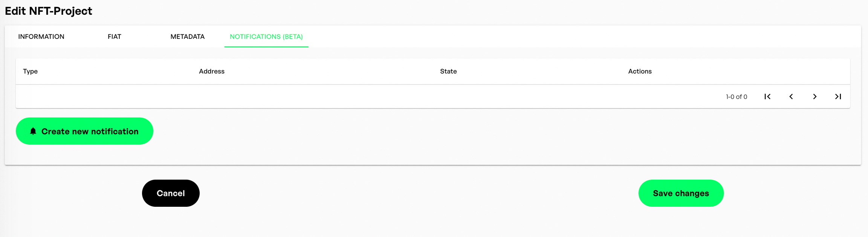Image resolution: width=868 pixels, height=237 pixels.
Task: Click the empty notifications table footer row
Action: click(x=339, y=97)
